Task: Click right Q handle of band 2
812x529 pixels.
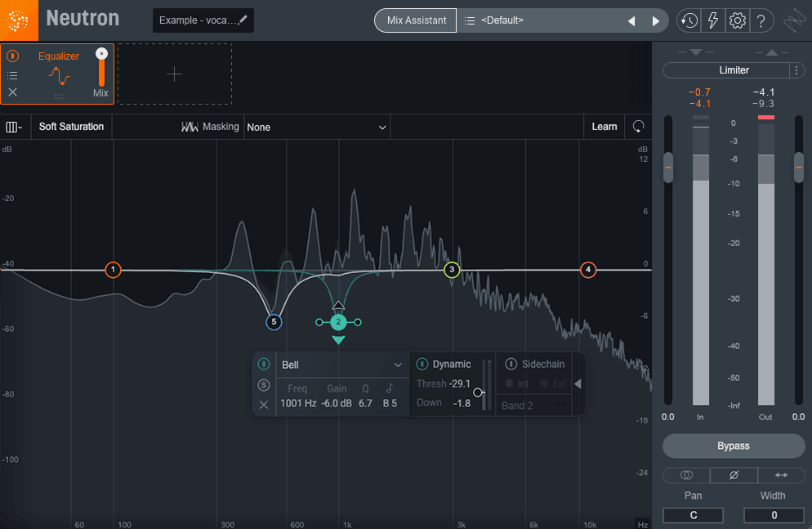Action: (357, 322)
